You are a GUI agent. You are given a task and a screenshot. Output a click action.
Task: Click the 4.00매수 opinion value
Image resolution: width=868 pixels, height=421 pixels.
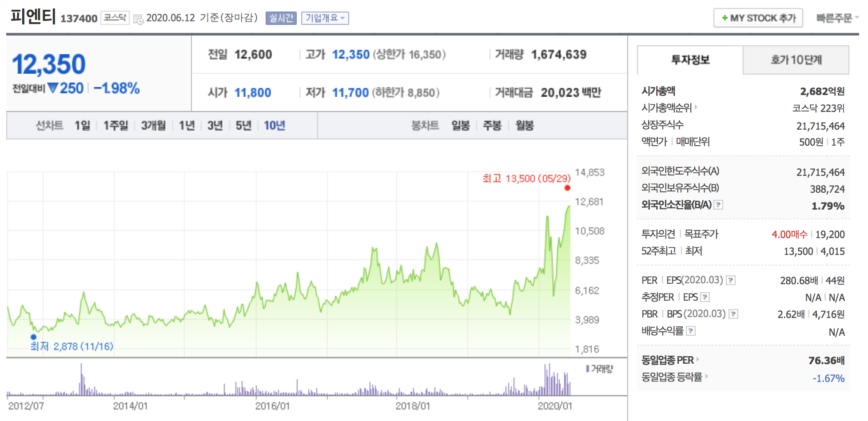pyautogui.click(x=789, y=234)
